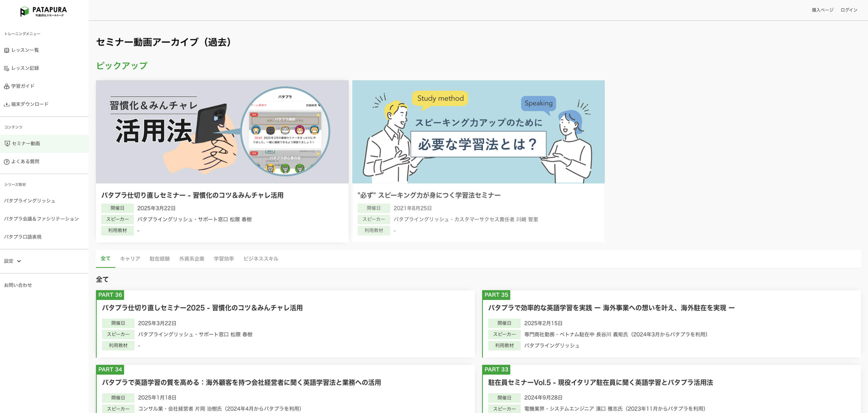
Task: Click the レッスン記録 record icon
Action: pos(6,68)
